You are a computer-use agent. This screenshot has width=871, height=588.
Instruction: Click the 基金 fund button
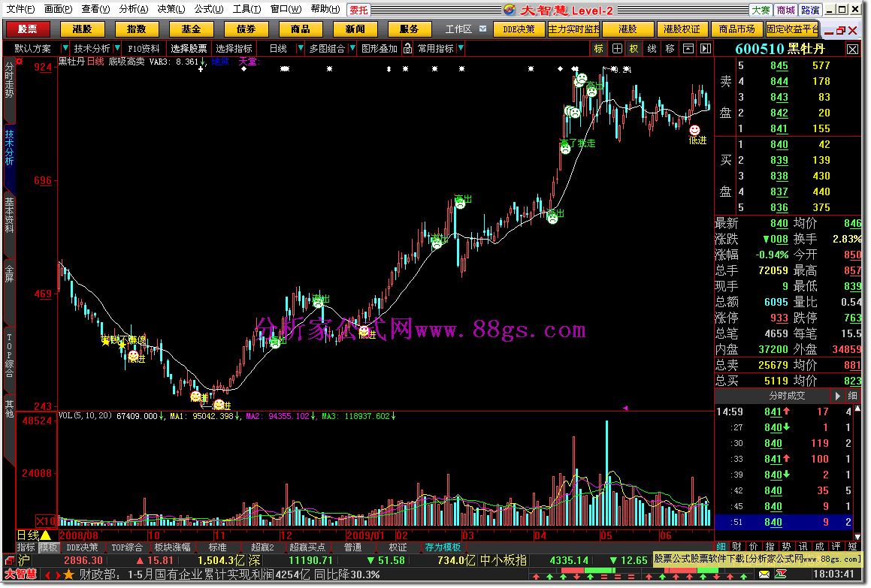191,29
